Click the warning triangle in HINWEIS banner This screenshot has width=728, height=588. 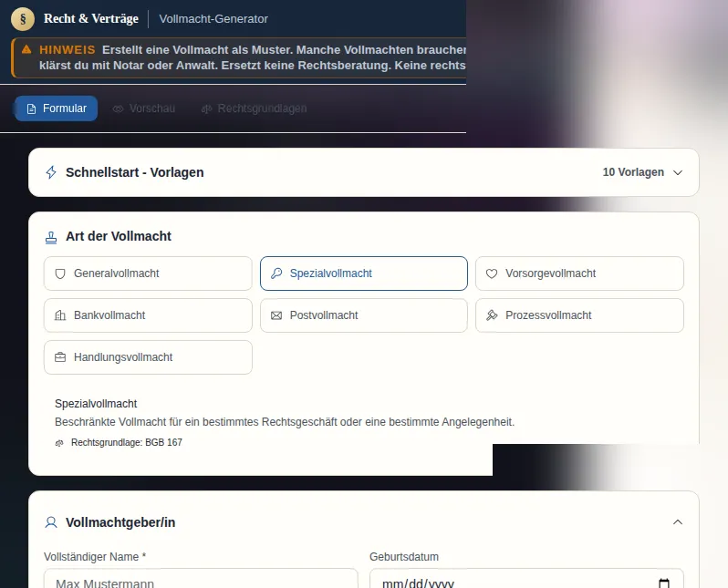pyautogui.click(x=26, y=49)
